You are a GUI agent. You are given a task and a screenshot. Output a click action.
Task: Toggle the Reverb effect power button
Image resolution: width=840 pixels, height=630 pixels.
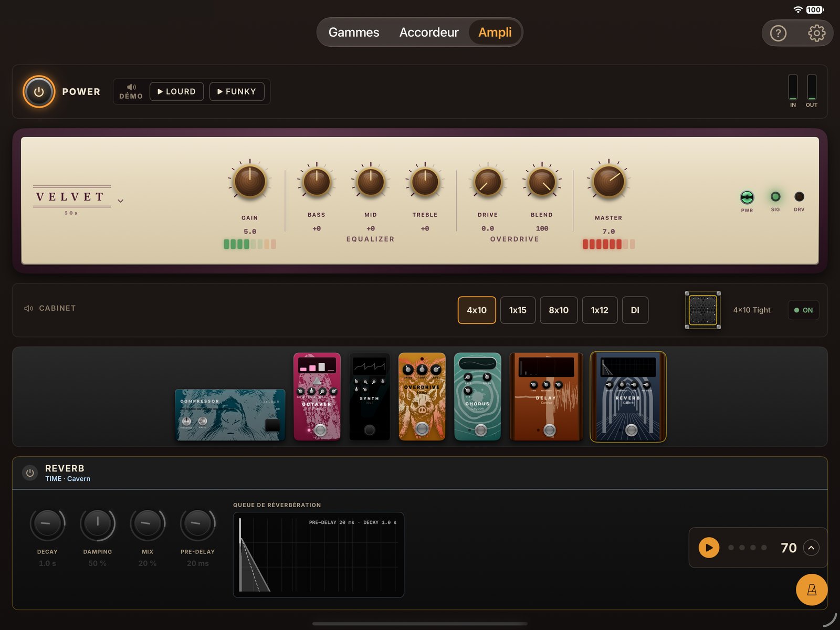30,472
